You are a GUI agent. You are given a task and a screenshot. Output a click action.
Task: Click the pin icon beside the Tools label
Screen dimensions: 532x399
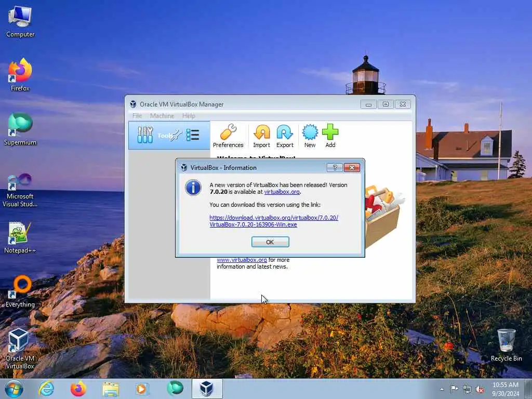tap(176, 135)
